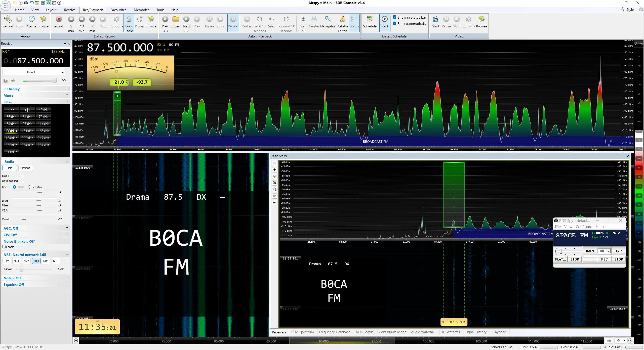The width and height of the screenshot is (644, 350).
Task: Click the Power icon in Data Record
Action: click(x=139, y=19)
